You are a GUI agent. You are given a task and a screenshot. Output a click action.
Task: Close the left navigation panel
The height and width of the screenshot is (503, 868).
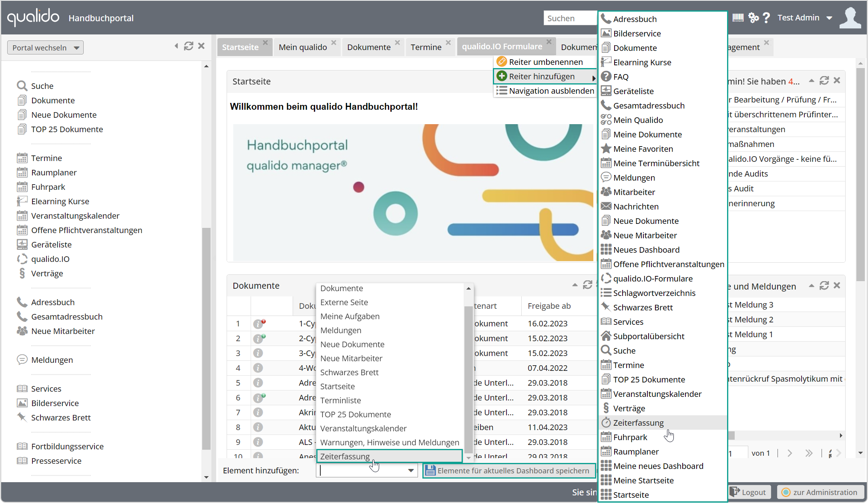201,46
